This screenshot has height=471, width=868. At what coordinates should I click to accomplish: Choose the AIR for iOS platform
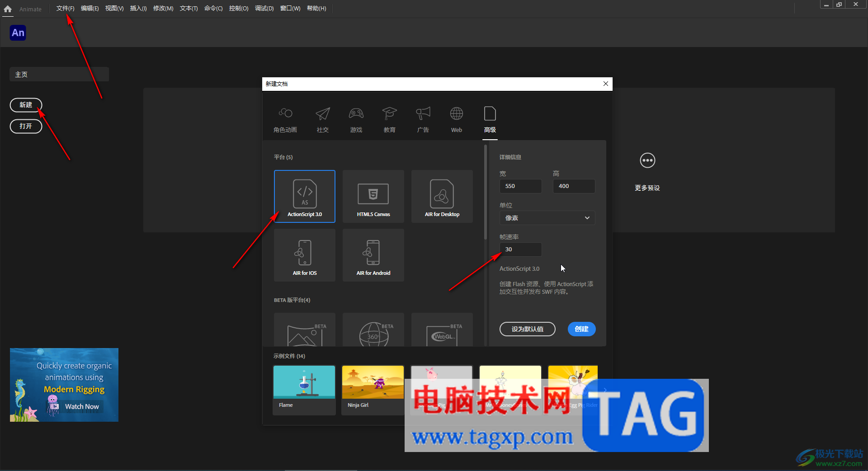[305, 255]
